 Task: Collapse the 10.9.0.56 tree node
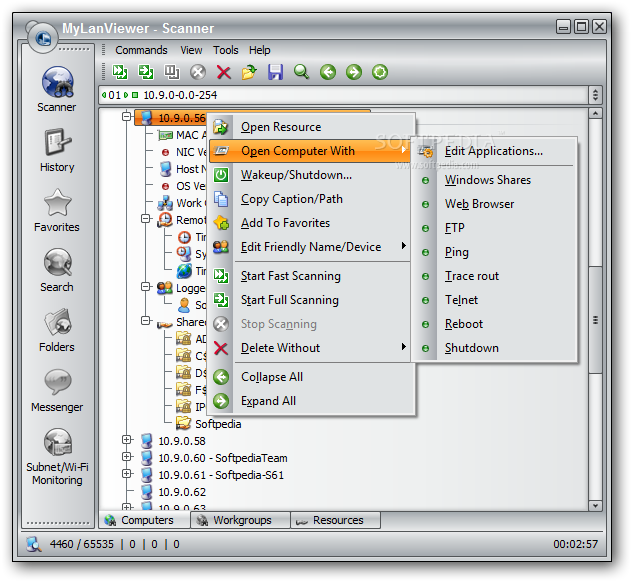click(x=127, y=116)
